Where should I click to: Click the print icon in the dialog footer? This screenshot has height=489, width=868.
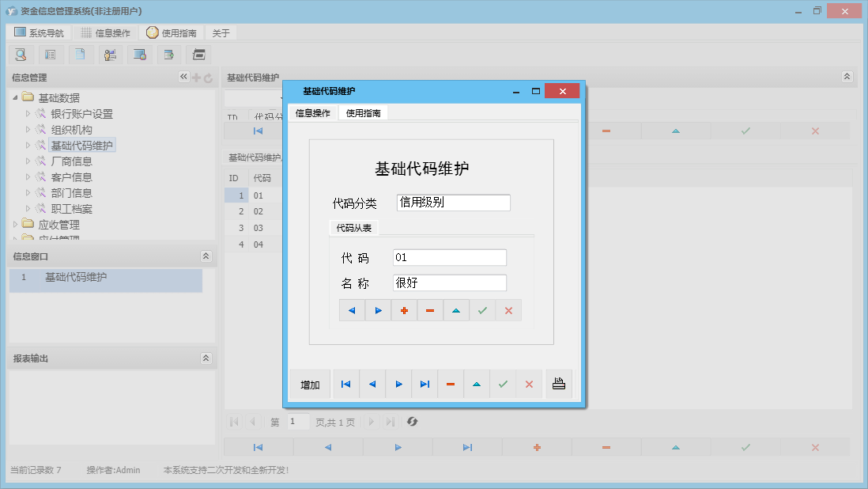pos(559,385)
